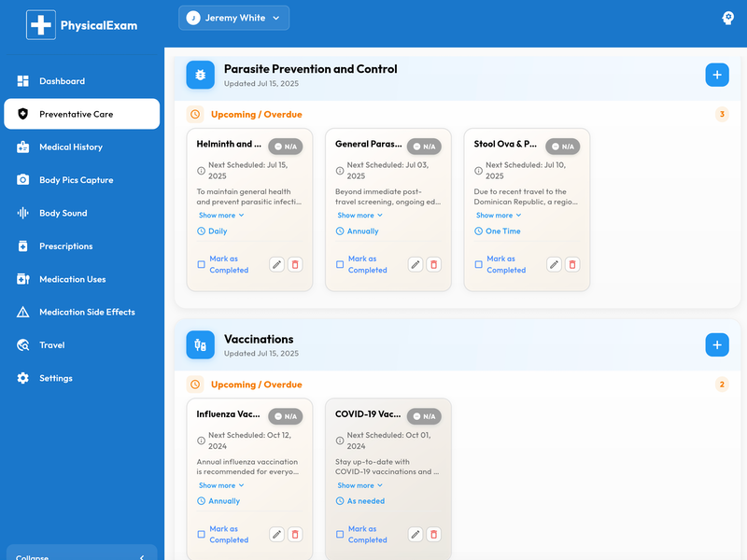Go to Body Pics Capture page
This screenshot has height=560, width=747.
pyautogui.click(x=76, y=180)
